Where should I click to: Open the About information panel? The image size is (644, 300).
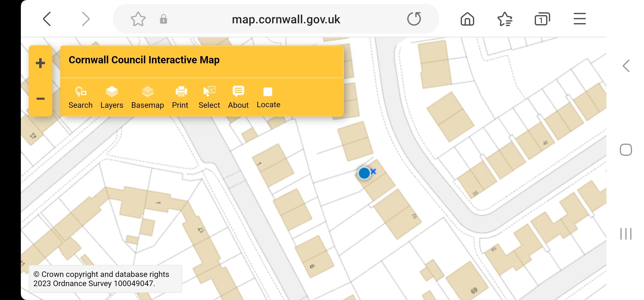coord(238,97)
